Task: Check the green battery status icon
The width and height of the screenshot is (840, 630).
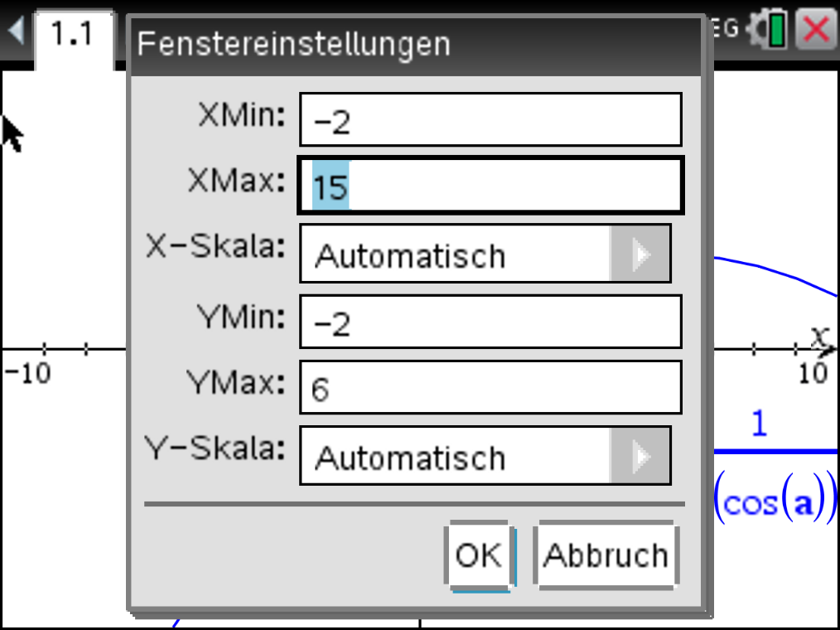Action: (x=777, y=31)
